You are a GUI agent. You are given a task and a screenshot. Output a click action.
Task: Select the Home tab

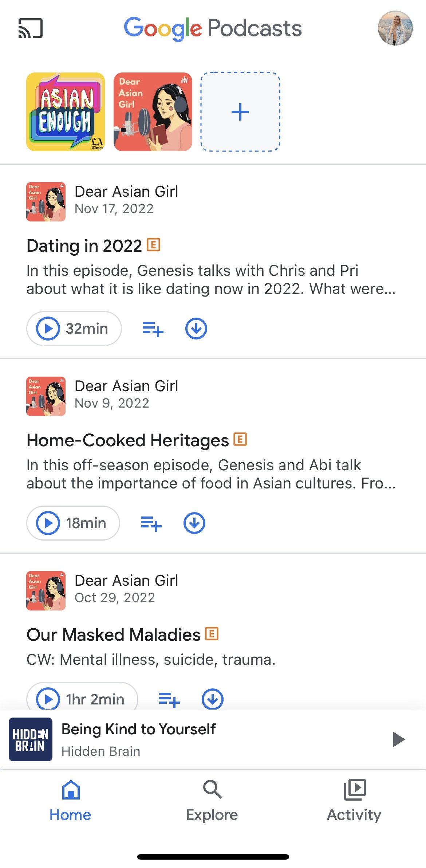(70, 801)
